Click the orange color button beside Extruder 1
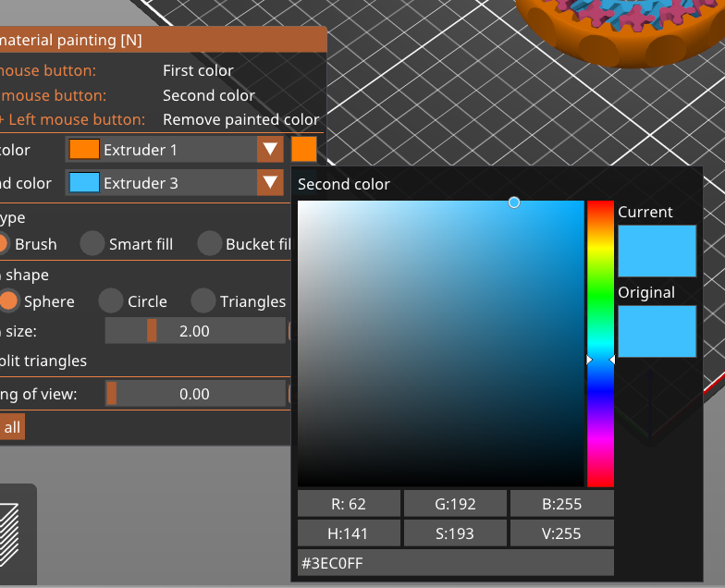The width and height of the screenshot is (725, 588). click(x=303, y=150)
